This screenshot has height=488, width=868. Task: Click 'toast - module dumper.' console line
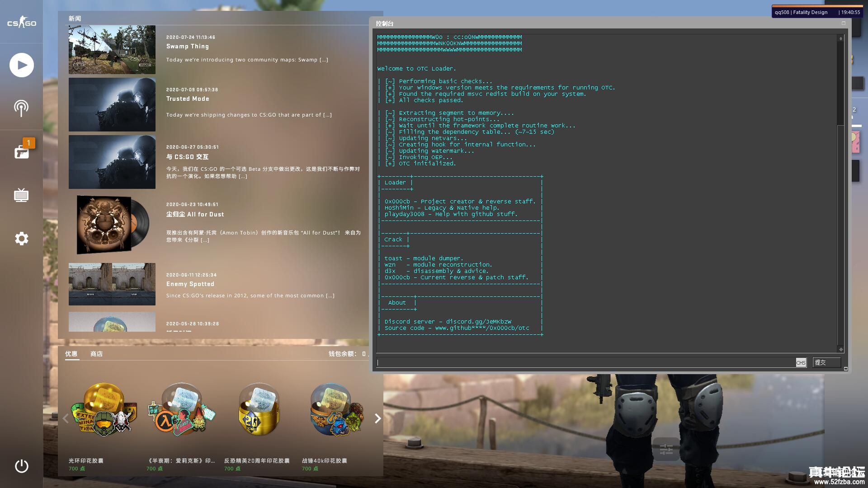point(424,258)
